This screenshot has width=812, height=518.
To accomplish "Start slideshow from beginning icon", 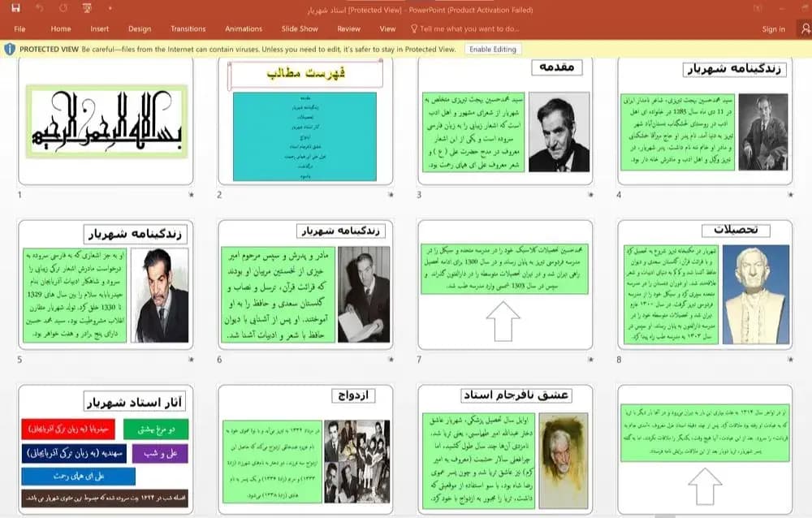I will pyautogui.click(x=87, y=8).
